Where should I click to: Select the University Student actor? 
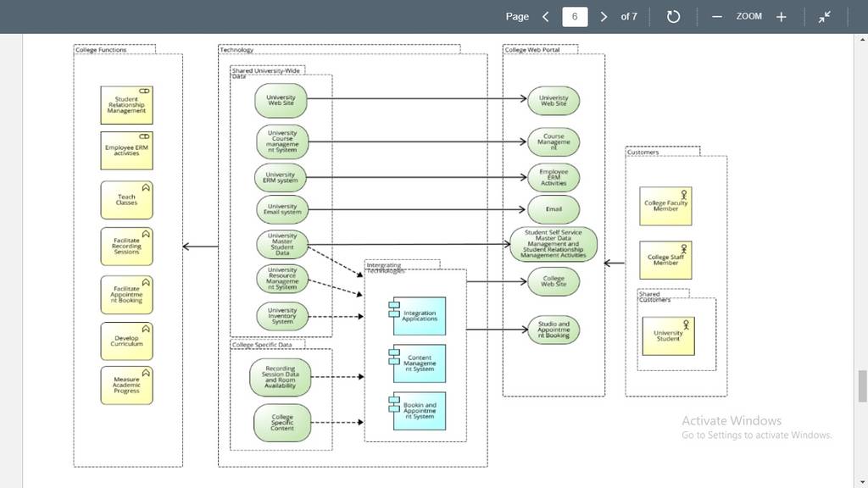pyautogui.click(x=668, y=335)
